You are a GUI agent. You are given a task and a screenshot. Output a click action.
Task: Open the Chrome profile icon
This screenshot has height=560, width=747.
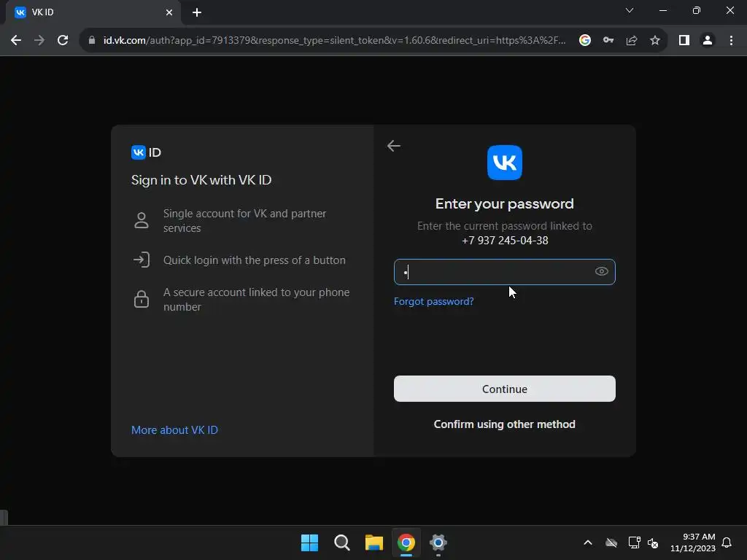[x=708, y=41]
